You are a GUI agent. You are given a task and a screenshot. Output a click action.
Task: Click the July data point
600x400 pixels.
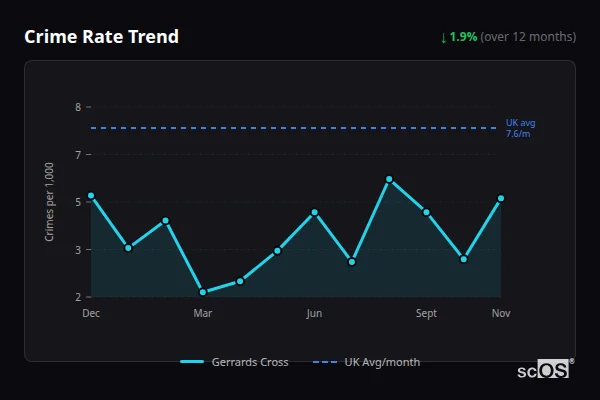pos(352,262)
